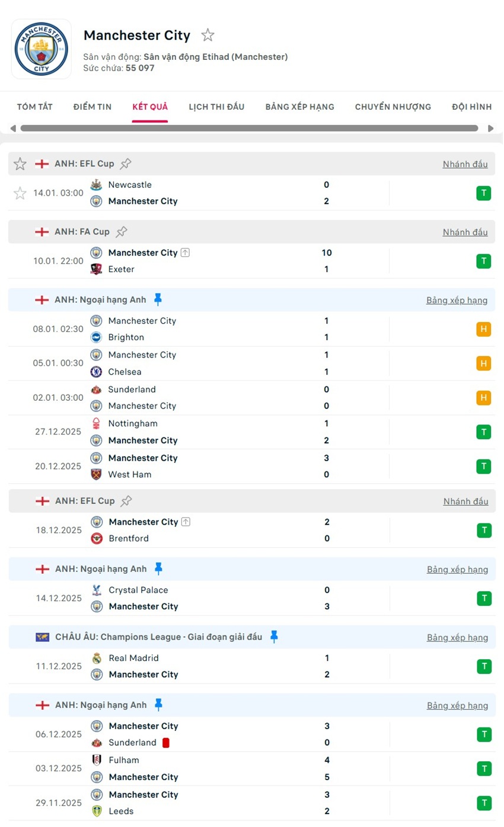
Task: Open the CHUYỂN NHƯỢNG tab
Action: pyautogui.click(x=393, y=107)
